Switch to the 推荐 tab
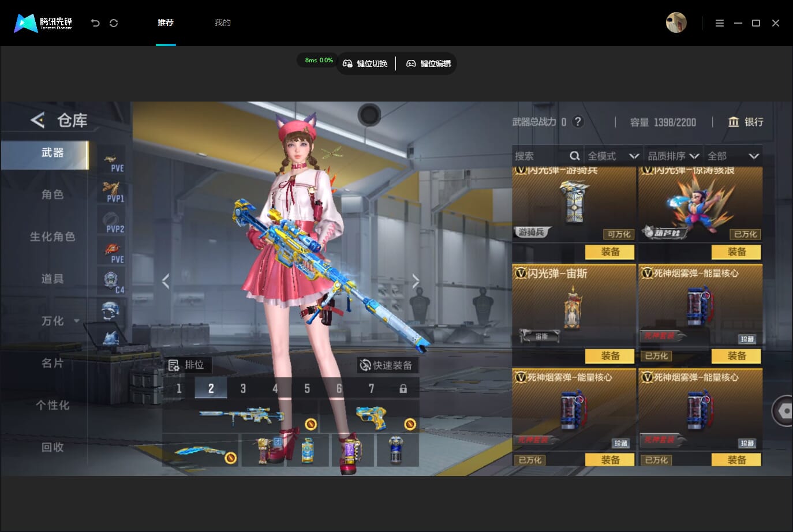 166,23
